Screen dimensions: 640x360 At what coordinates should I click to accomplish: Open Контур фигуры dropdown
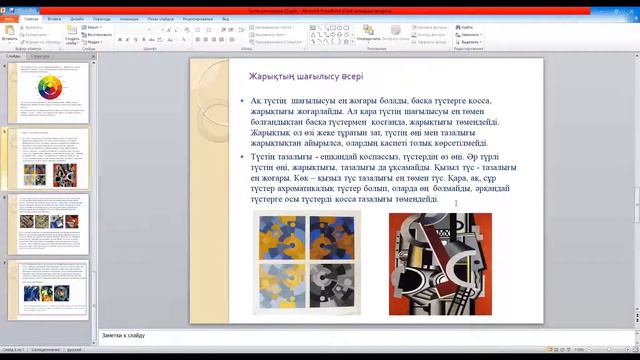429,35
